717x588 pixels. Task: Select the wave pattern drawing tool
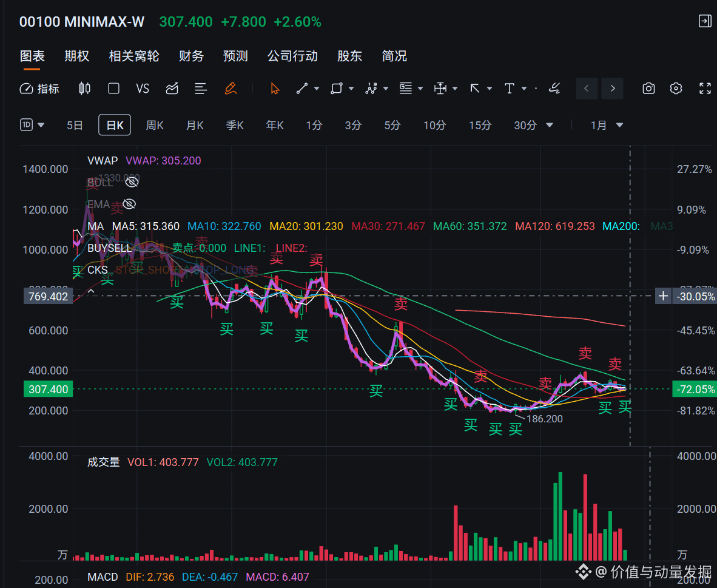click(371, 89)
